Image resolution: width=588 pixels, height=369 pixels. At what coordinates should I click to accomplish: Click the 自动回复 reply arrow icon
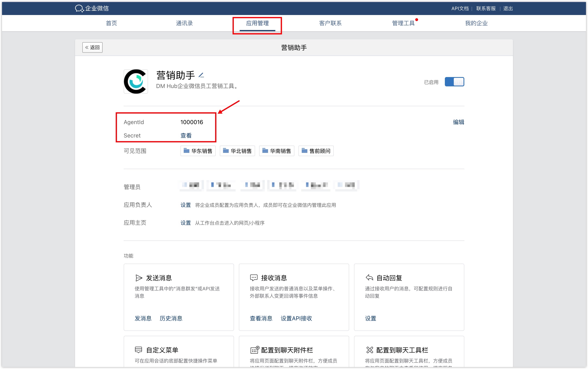[x=369, y=278]
